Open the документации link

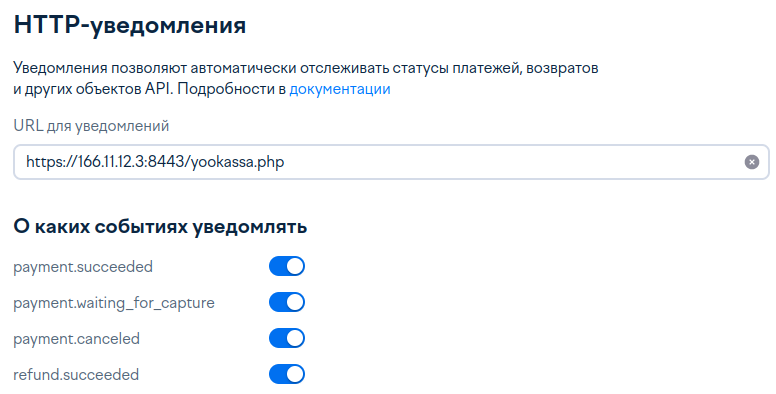pos(340,89)
